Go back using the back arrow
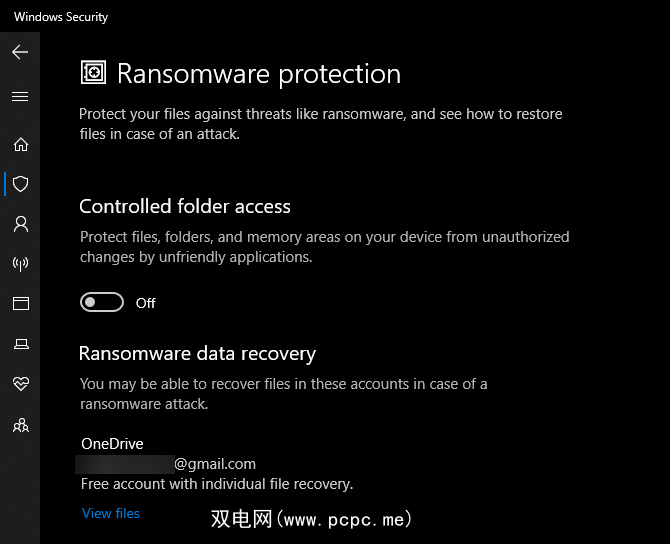 coord(20,52)
